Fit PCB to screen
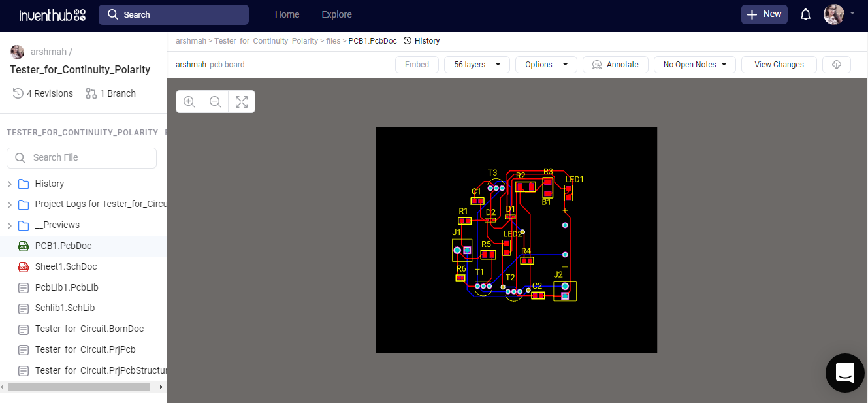 point(242,102)
